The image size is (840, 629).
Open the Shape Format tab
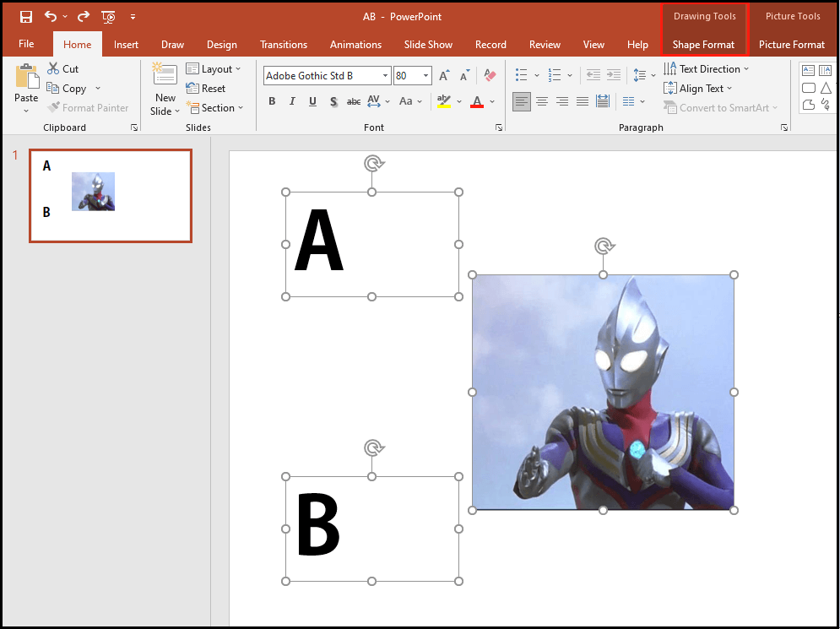pyautogui.click(x=704, y=44)
